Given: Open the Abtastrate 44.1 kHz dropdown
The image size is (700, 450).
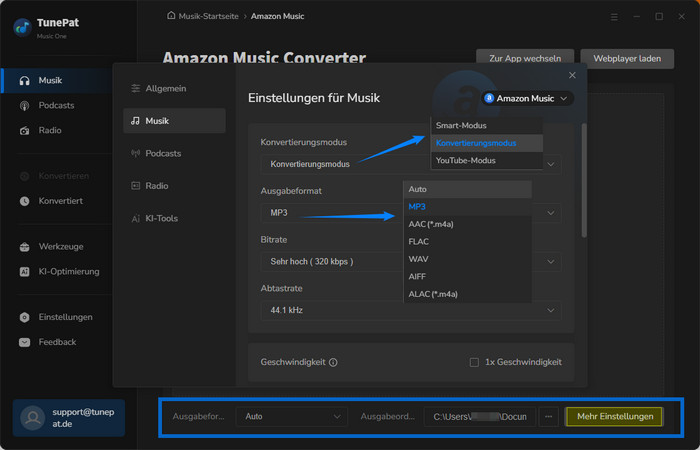Looking at the screenshot, I should (x=411, y=310).
